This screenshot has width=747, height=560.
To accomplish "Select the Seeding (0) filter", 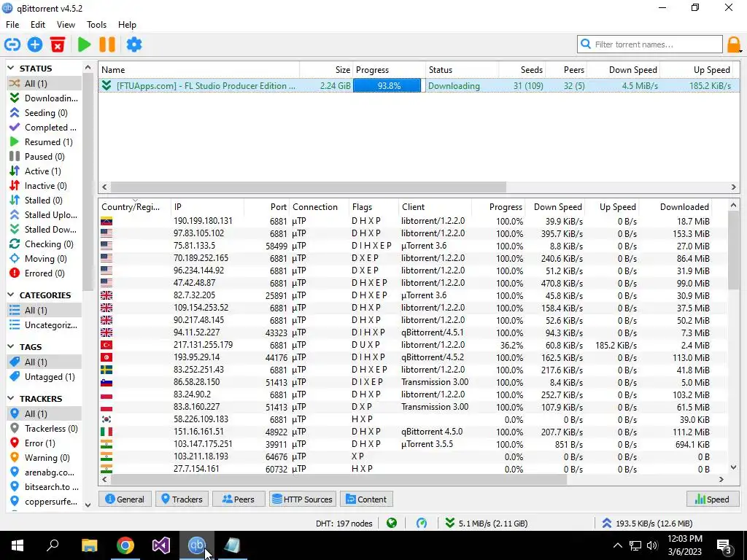I will [x=44, y=113].
